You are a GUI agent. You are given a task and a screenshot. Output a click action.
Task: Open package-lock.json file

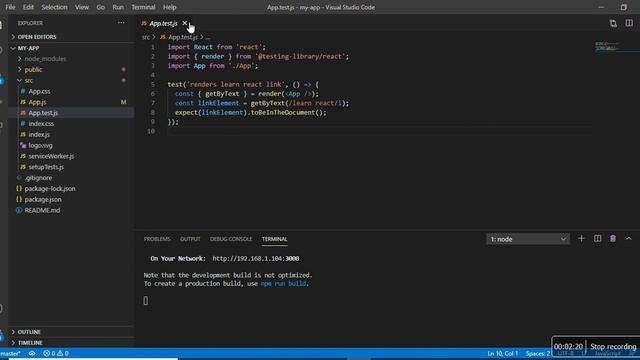click(x=50, y=189)
